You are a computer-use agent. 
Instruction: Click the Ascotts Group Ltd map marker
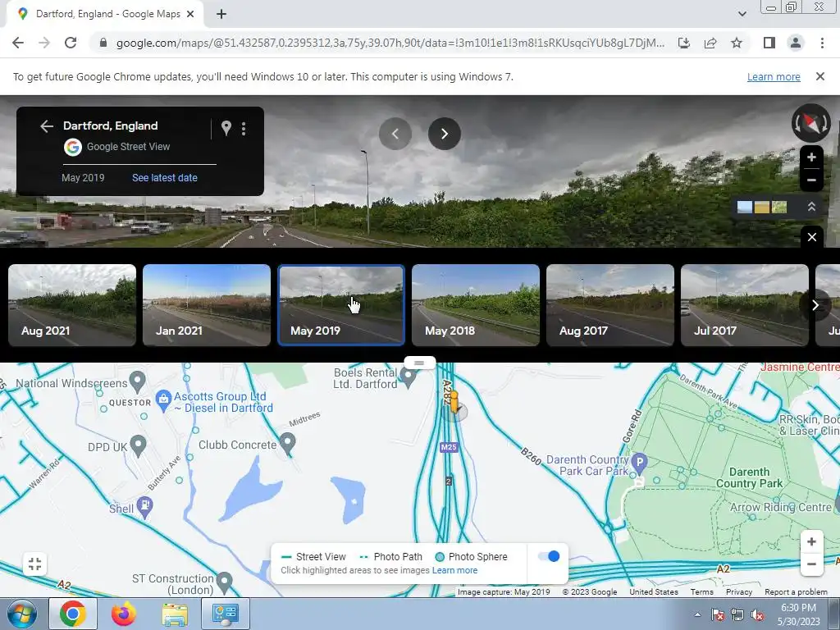pyautogui.click(x=163, y=400)
